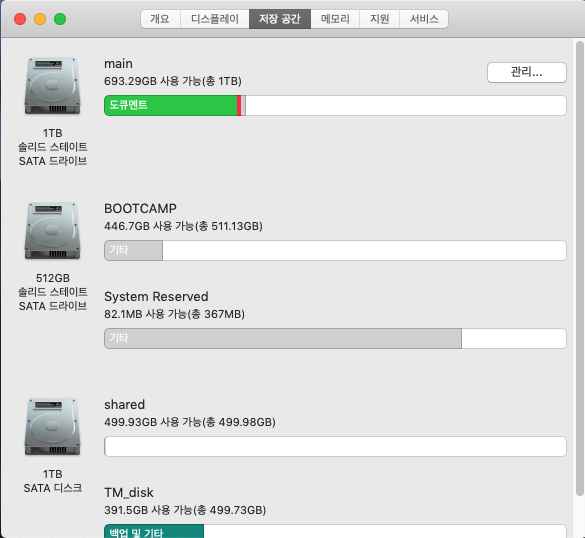585x538 pixels.
Task: Select the 'System Reserved' volume name
Action: click(x=156, y=297)
